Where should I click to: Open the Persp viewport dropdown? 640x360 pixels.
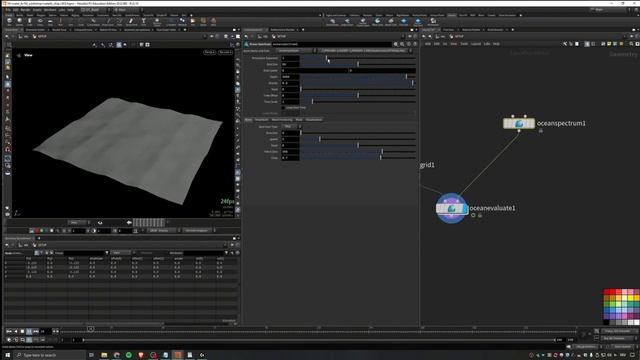(209, 53)
